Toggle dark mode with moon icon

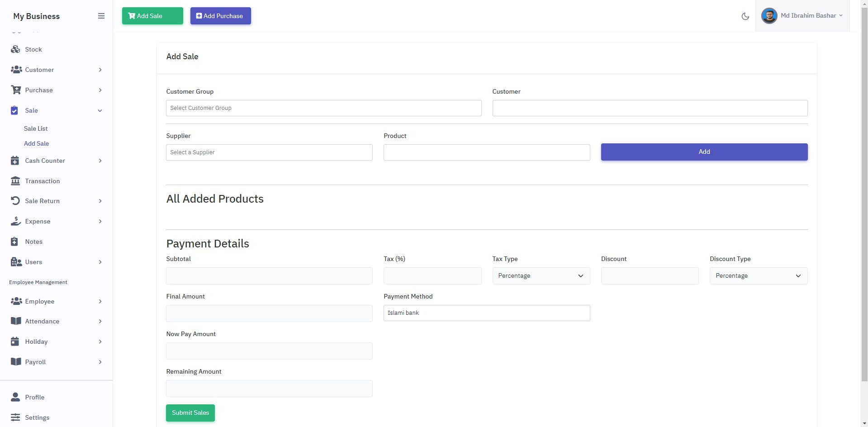(x=745, y=16)
